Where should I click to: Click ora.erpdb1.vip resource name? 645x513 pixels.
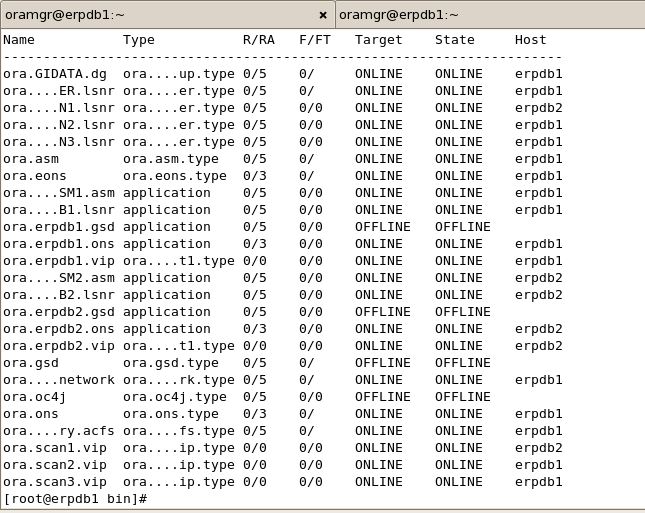(x=59, y=261)
